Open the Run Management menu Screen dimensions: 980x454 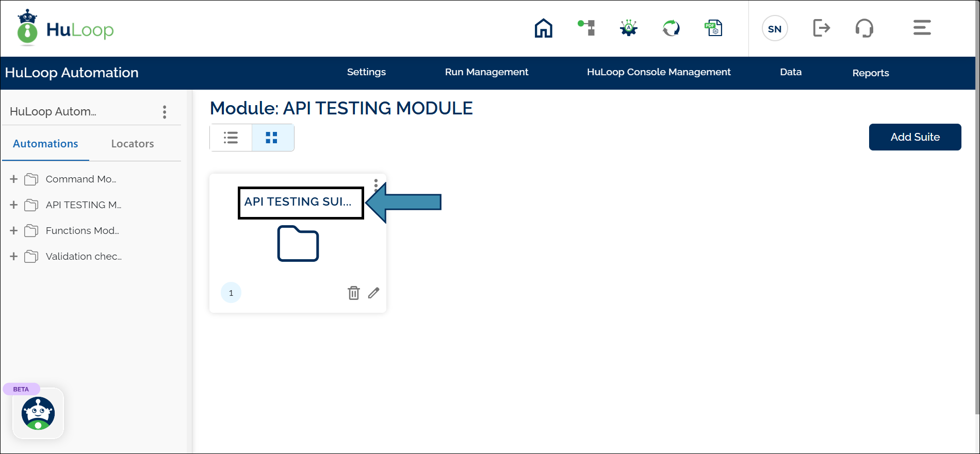tap(486, 72)
